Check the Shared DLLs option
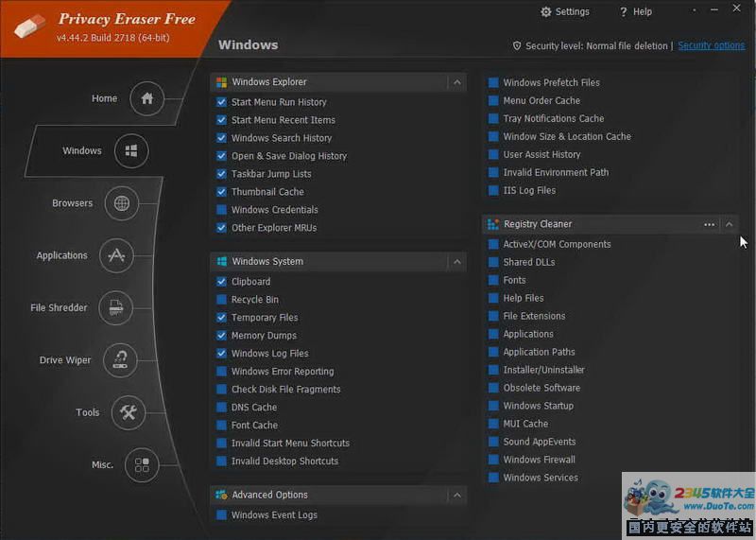The image size is (756, 540). [x=493, y=262]
